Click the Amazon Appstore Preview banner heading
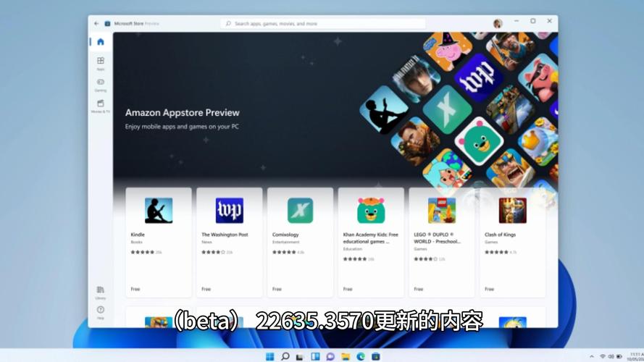644x362 pixels. (x=183, y=112)
